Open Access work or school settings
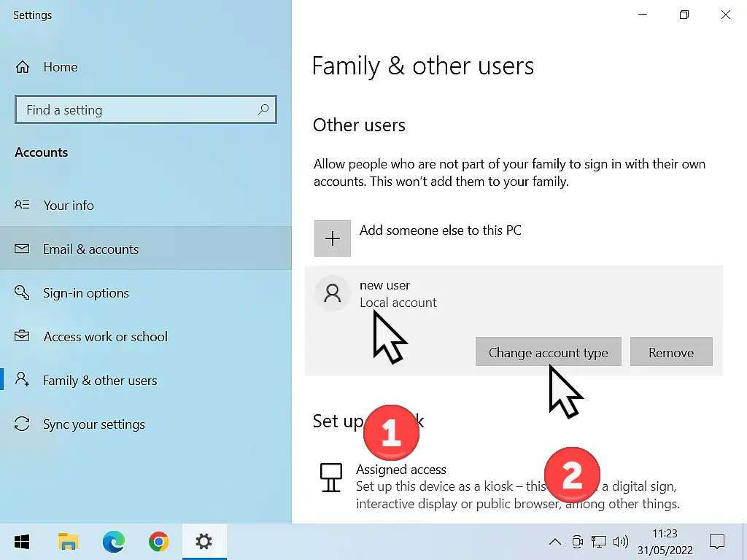Image resolution: width=747 pixels, height=560 pixels. coord(105,336)
